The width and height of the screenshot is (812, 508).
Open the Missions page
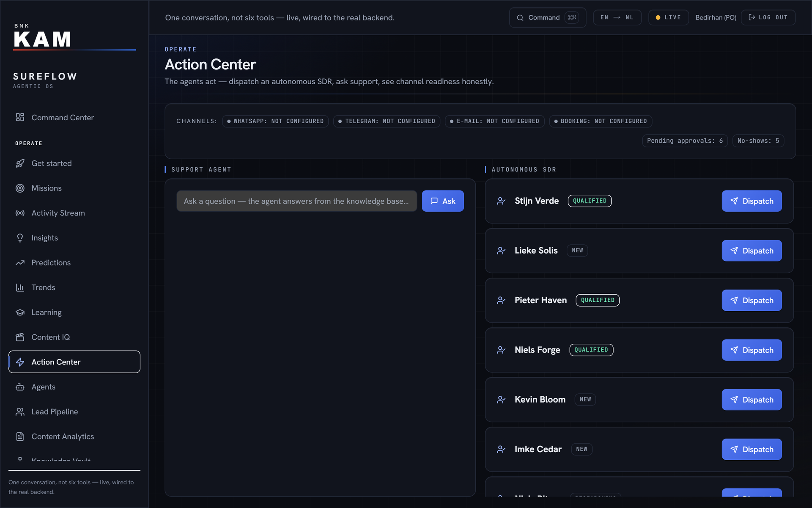(74, 188)
